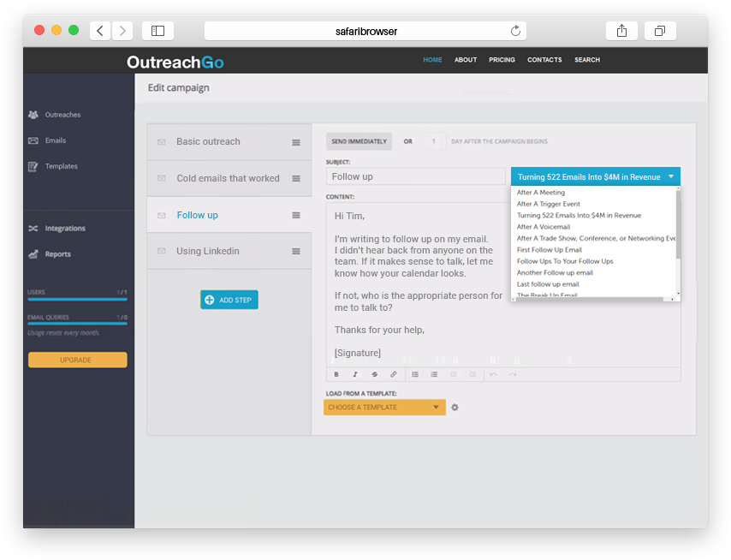Click the Cold emails that worked reorder handle
This screenshot has width=731, height=560.
(296, 179)
